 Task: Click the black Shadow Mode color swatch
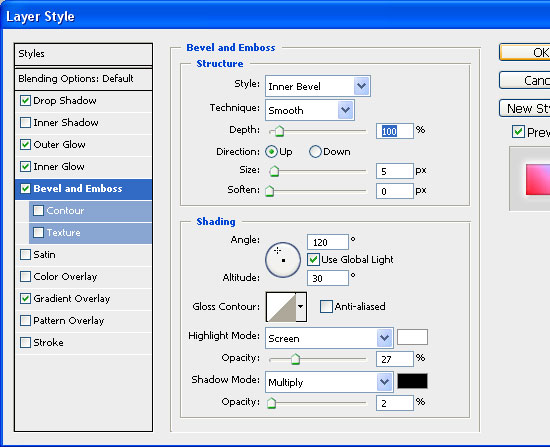(412, 381)
